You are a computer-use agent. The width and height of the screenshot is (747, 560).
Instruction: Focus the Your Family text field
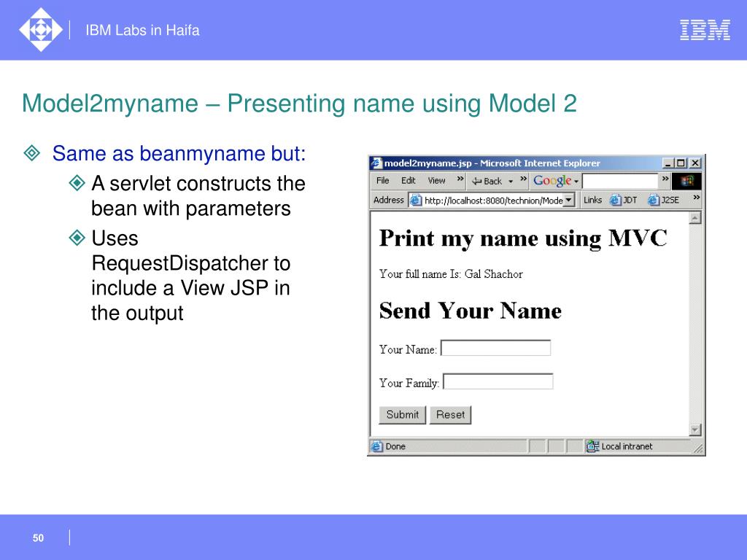(498, 381)
